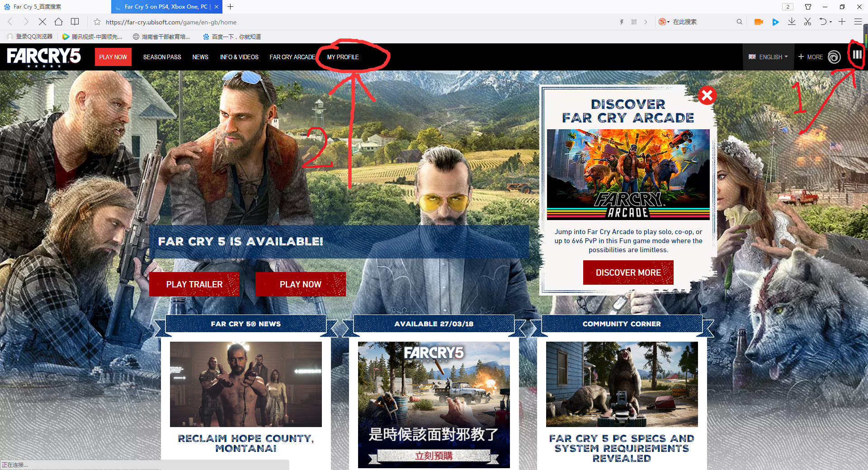Open the browser downloads icon
The image size is (868, 470).
click(x=792, y=22)
